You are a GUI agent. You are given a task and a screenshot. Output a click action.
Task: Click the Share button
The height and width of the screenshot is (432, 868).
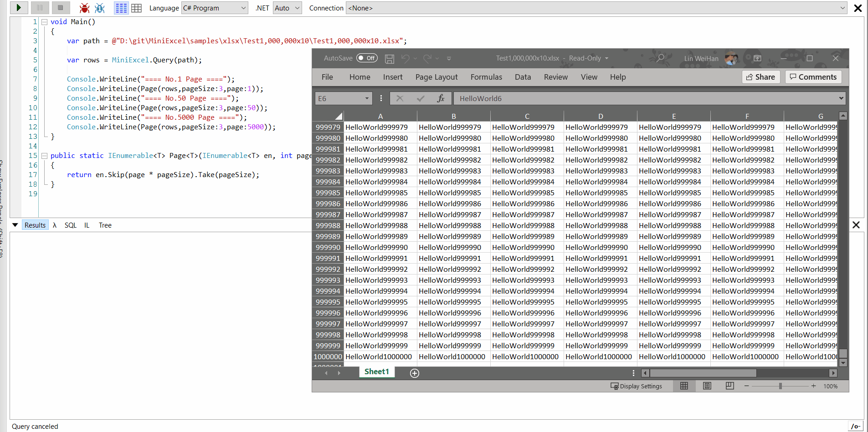(x=760, y=76)
